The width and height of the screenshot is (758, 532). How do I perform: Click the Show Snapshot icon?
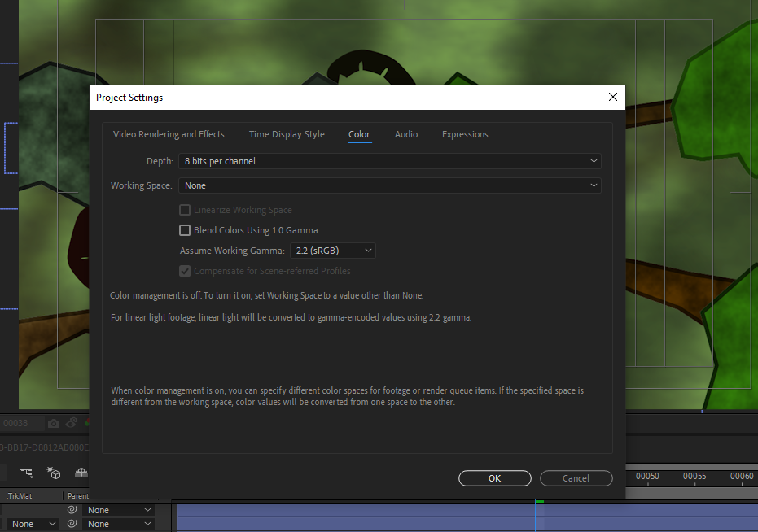coord(71,423)
